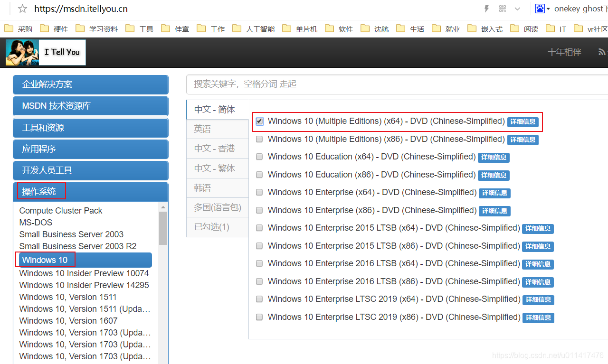Viewport: 608px width, 364px height.
Task: Click the I Tell You site logo
Action: pyautogui.click(x=46, y=52)
